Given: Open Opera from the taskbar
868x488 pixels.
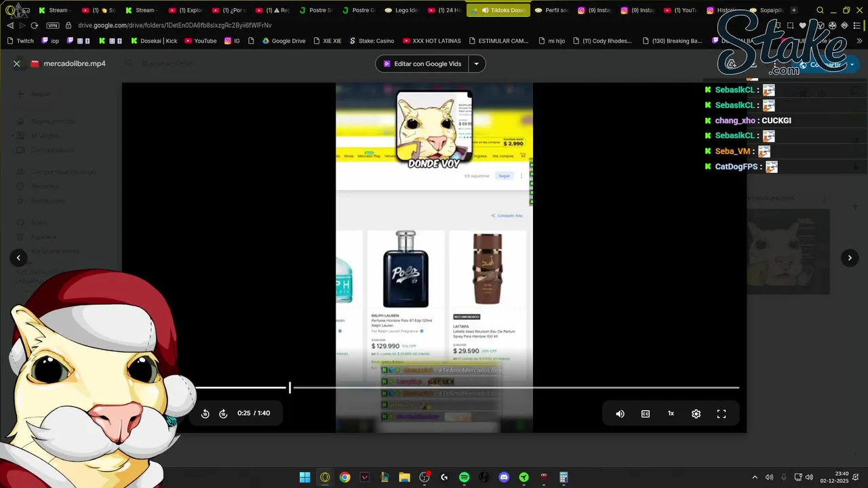Looking at the screenshot, I should coord(325,477).
